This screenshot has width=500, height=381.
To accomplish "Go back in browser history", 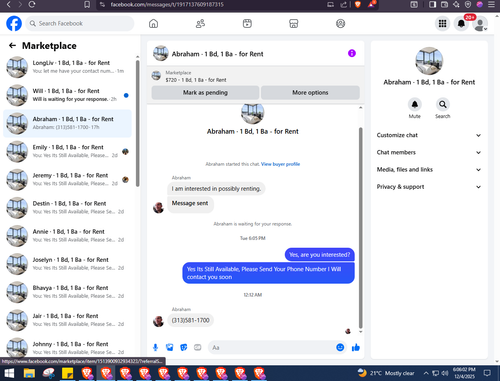I will (9, 4).
